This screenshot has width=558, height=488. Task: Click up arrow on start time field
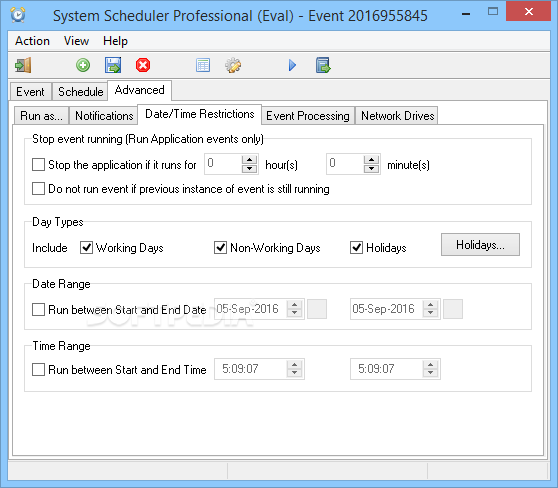[x=295, y=365]
